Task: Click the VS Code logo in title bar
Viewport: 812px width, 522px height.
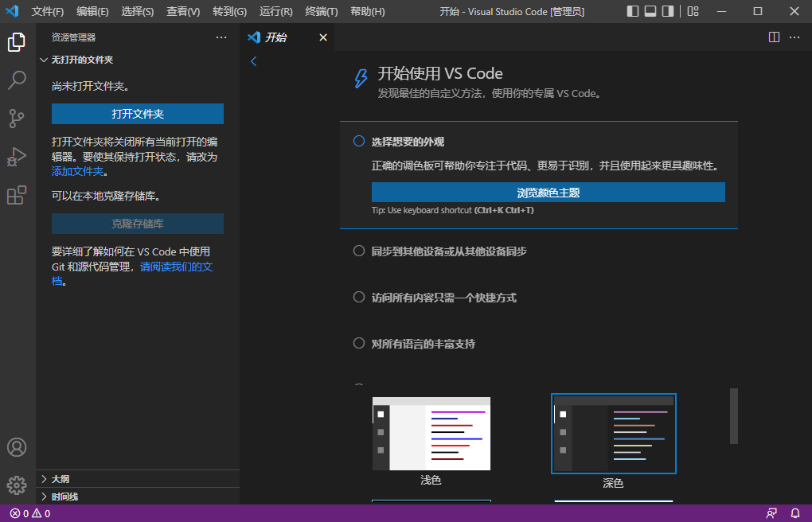Action: (12, 11)
